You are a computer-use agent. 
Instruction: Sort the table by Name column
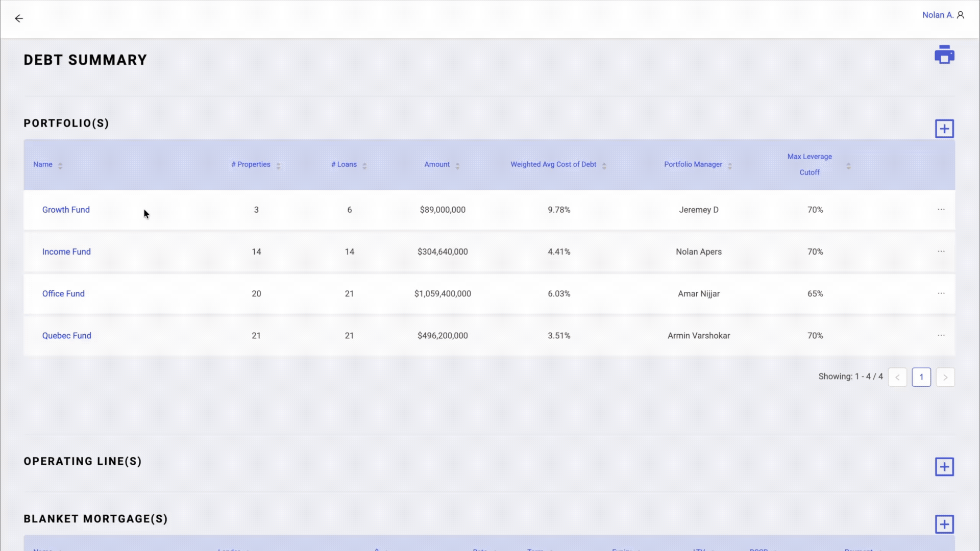click(x=60, y=165)
